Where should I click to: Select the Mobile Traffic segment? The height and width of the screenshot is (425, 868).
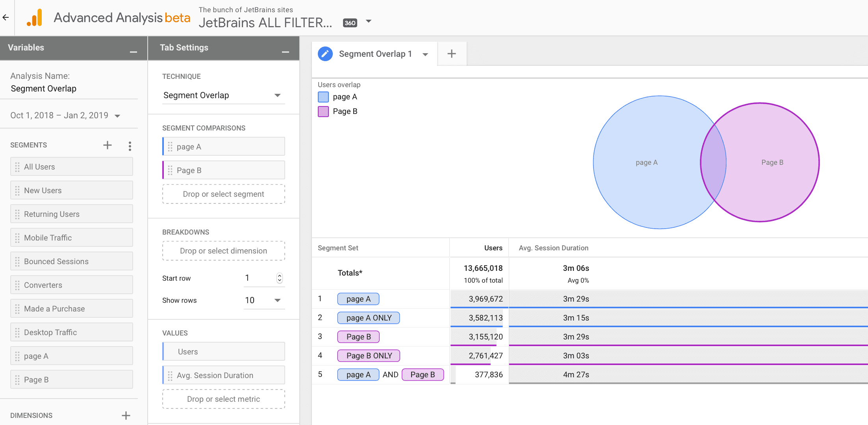72,238
